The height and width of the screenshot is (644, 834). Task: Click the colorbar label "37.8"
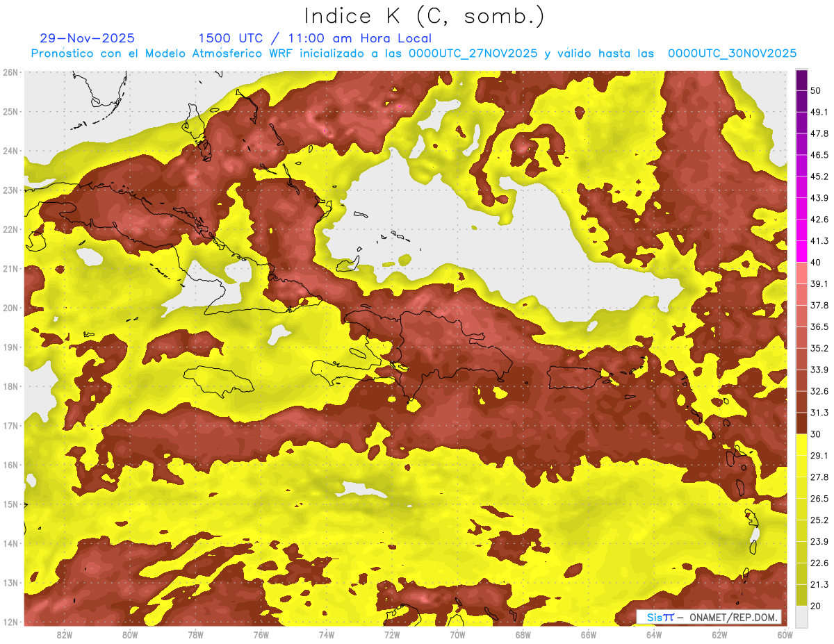tap(820, 305)
